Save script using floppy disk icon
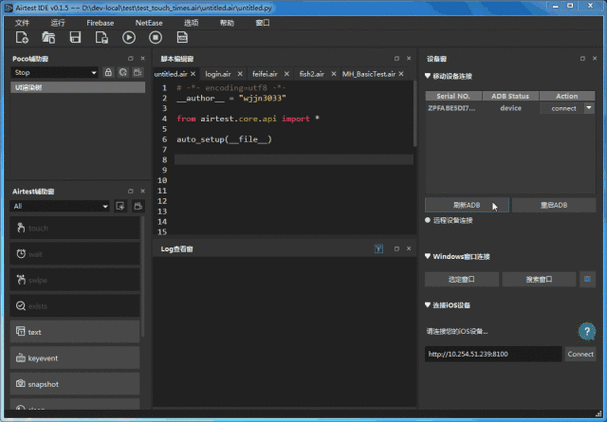This screenshot has height=422, width=607. click(x=75, y=38)
